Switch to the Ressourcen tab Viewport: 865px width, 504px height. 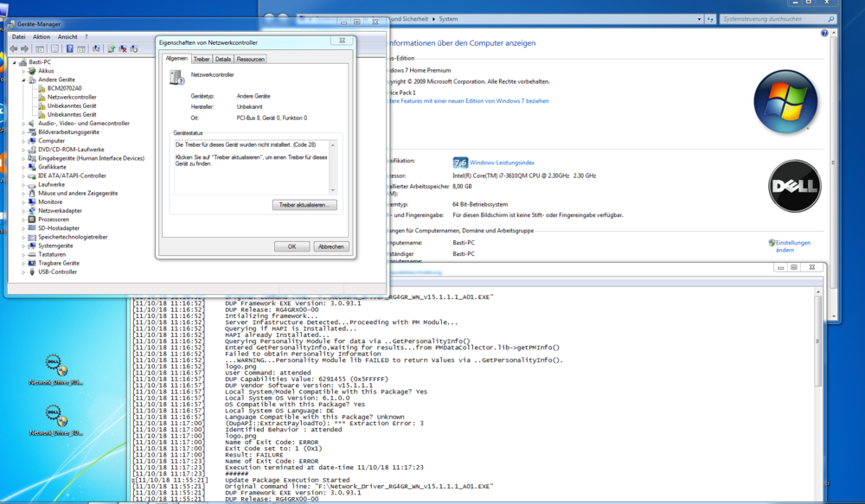tap(251, 59)
